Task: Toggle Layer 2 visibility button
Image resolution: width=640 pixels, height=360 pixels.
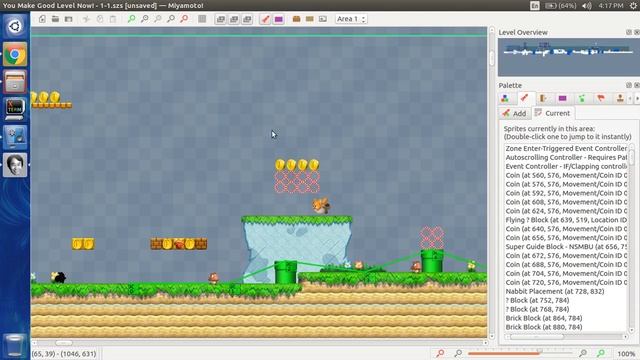Action: pos(247,19)
